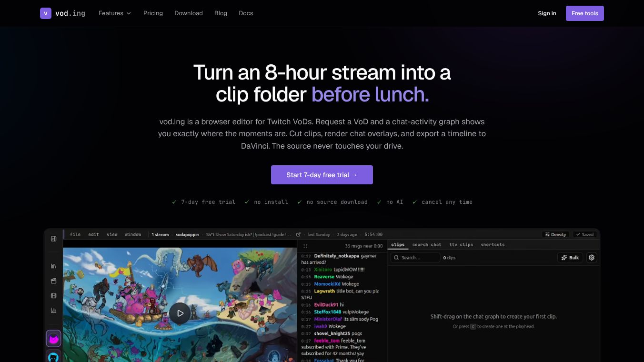Open the Docs page

pos(246,13)
